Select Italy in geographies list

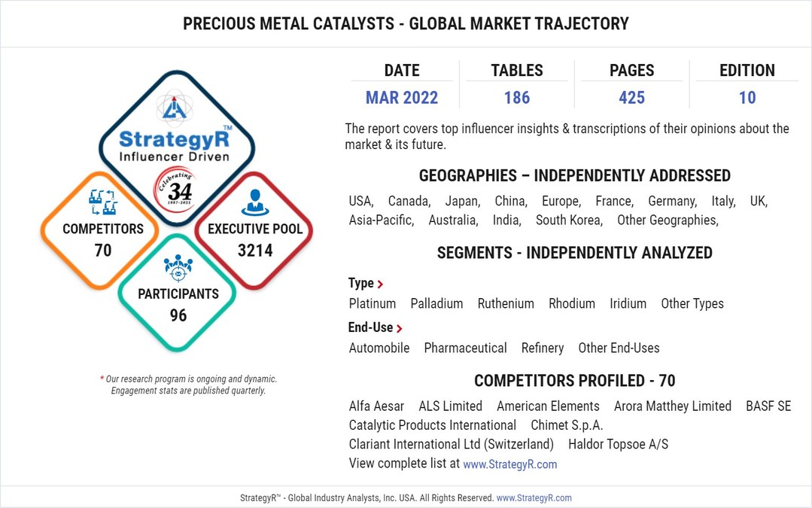point(723,202)
